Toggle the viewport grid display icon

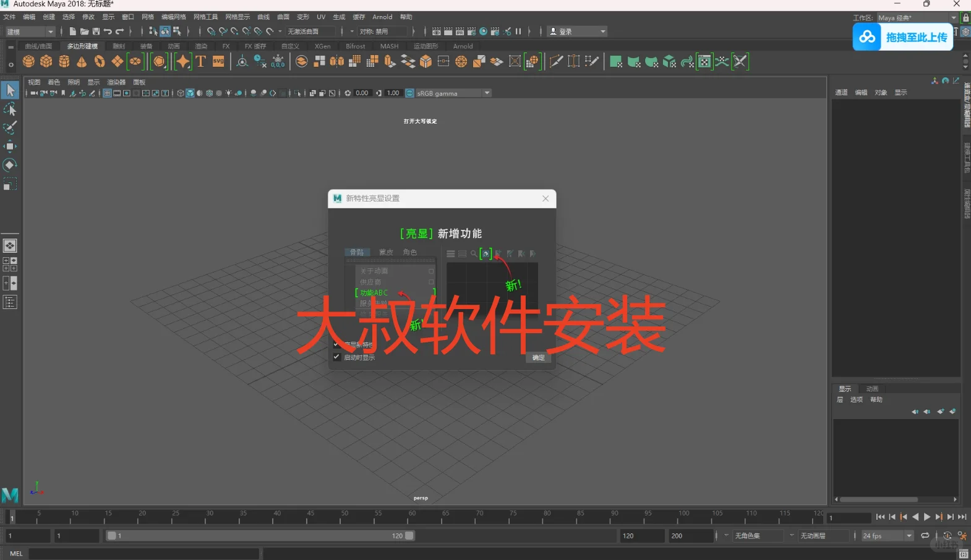point(107,93)
